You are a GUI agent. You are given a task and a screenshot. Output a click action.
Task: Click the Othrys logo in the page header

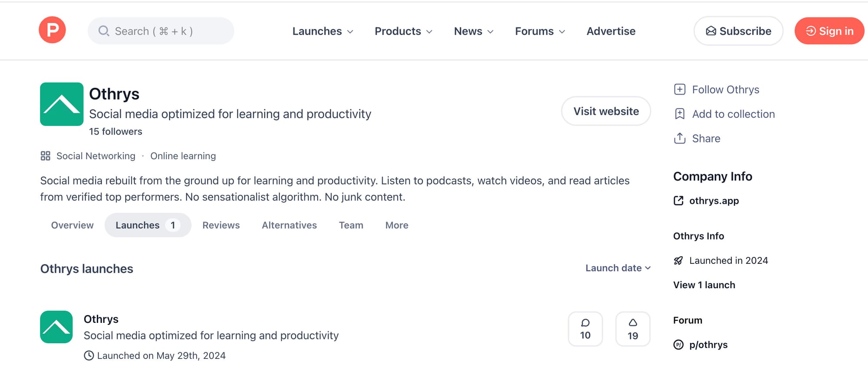point(62,104)
